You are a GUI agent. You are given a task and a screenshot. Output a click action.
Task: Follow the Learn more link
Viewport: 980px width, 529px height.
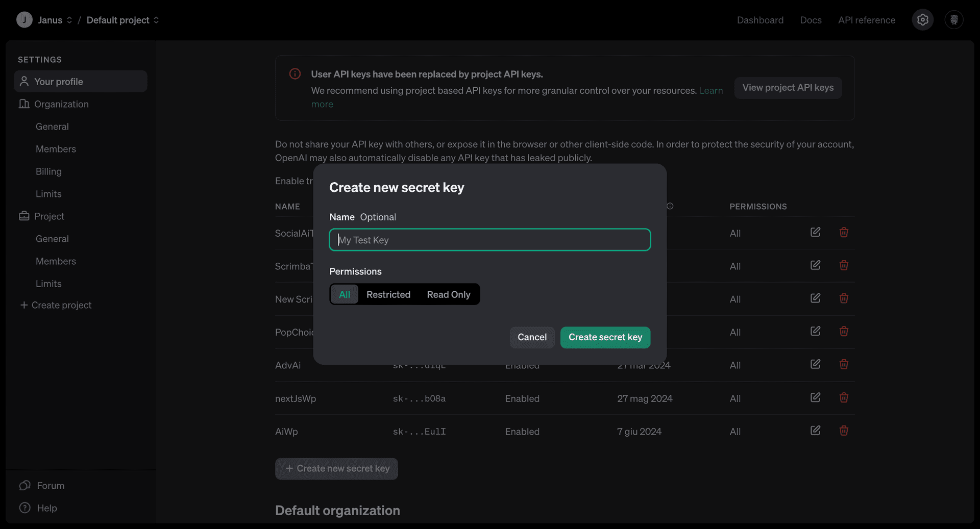tap(710, 90)
